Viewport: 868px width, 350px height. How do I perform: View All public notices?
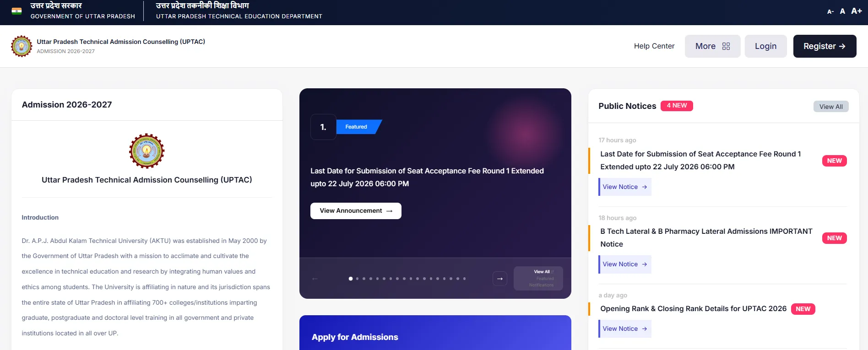tap(831, 107)
